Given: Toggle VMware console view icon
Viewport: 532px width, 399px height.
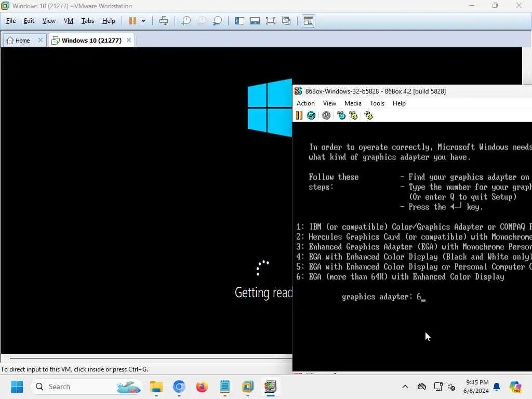Looking at the screenshot, I should (309, 21).
